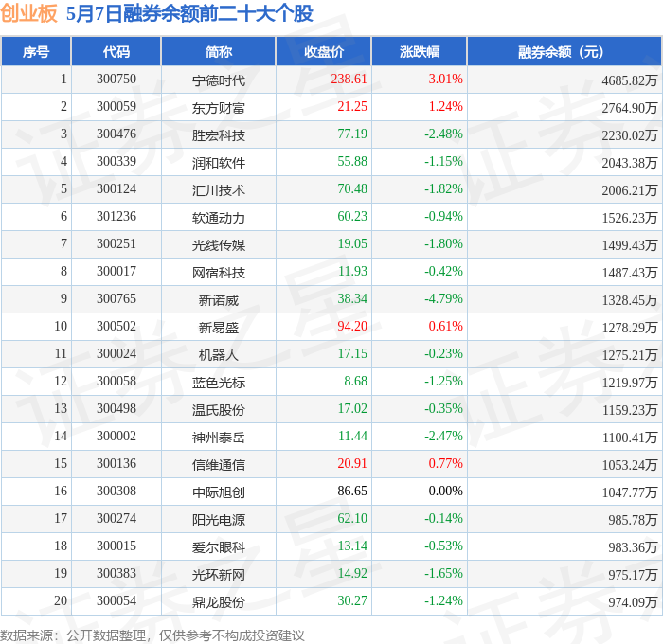
Task: Select stock name 软通动力
Action: click(x=219, y=218)
